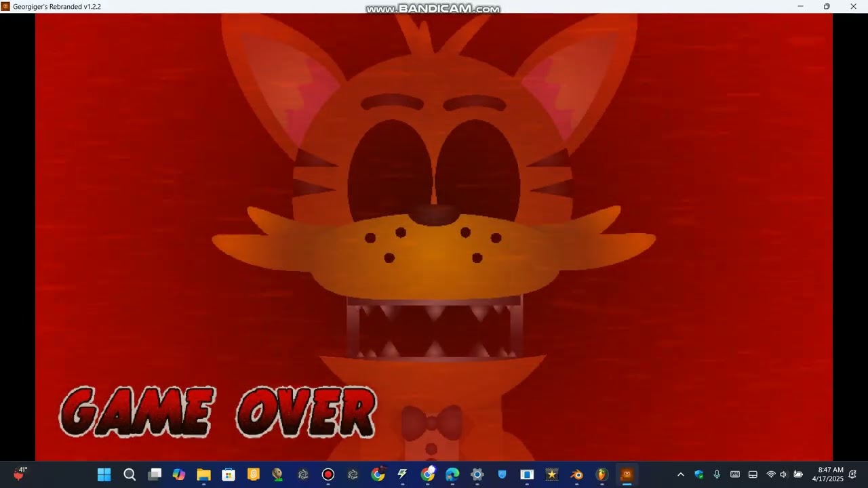Click the "Georgiger's Rebranded v1.2.2" title text
868x488 pixels.
pos(57,7)
